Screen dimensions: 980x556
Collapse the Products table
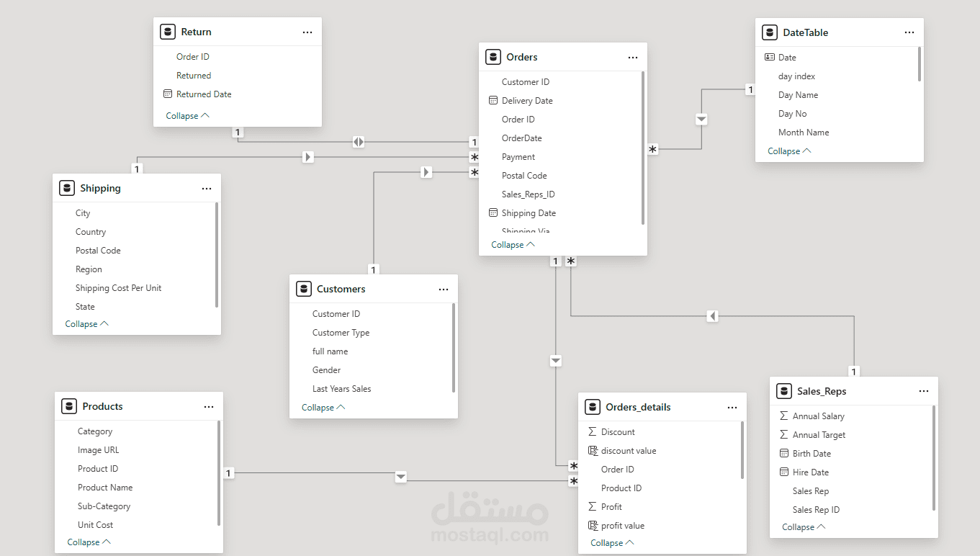[89, 542]
